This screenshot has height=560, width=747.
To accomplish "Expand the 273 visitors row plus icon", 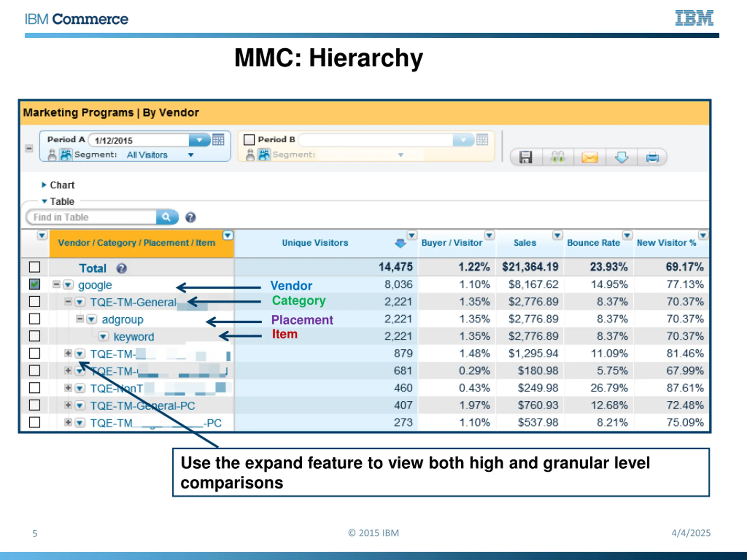I will coord(68,422).
